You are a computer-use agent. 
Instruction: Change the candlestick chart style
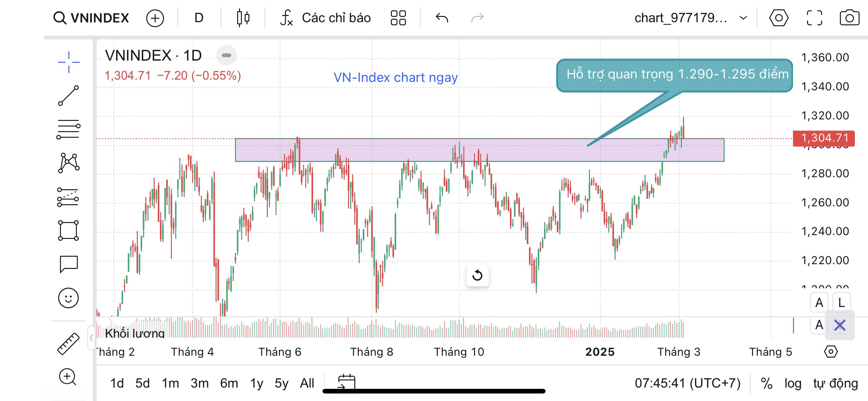click(x=243, y=18)
